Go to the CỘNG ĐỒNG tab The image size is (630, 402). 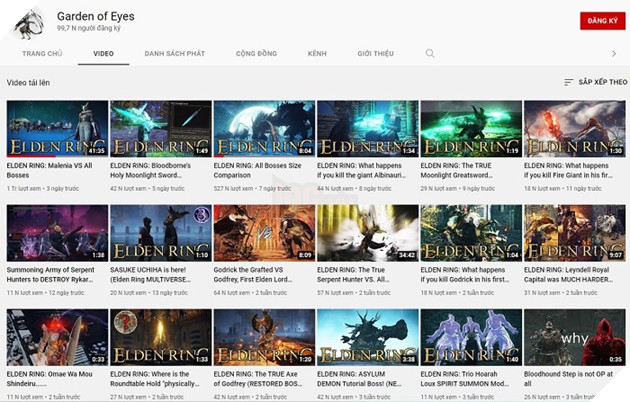(256, 53)
